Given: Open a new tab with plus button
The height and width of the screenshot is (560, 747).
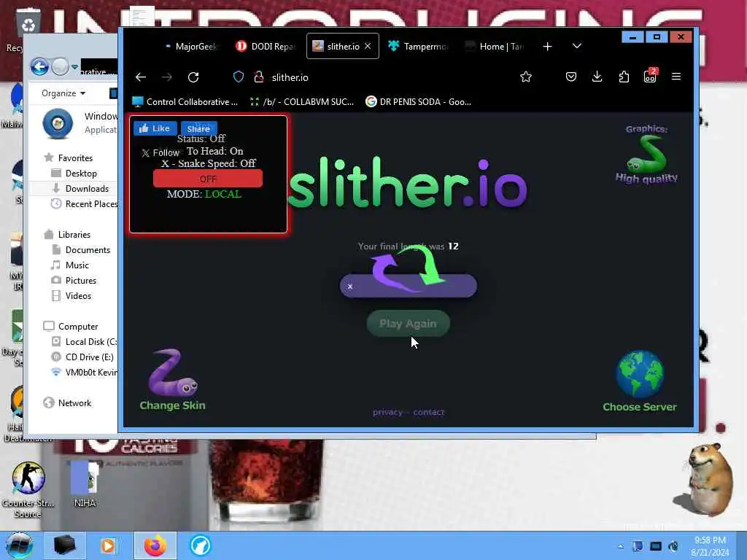Looking at the screenshot, I should [x=547, y=46].
